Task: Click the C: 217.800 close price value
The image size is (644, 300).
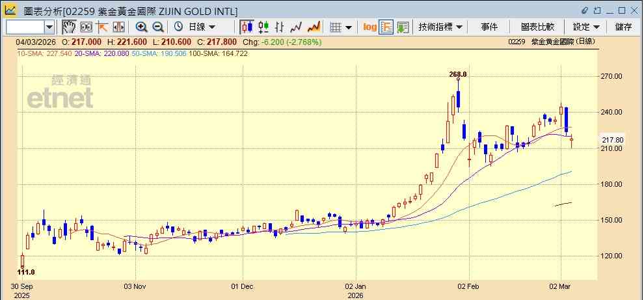Action: (x=217, y=42)
